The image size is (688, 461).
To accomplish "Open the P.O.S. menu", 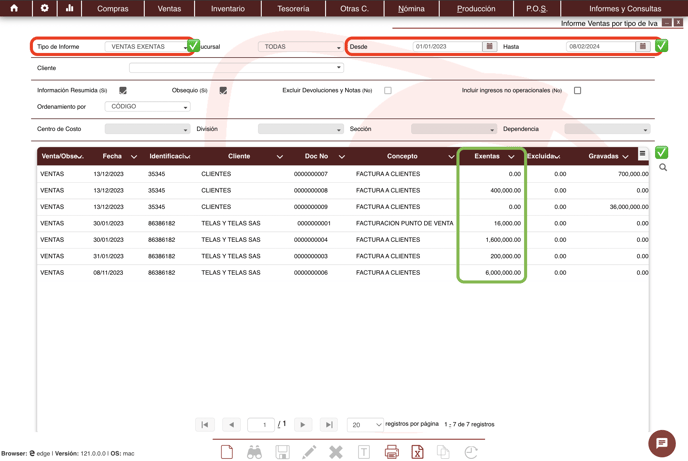I will pos(537,8).
